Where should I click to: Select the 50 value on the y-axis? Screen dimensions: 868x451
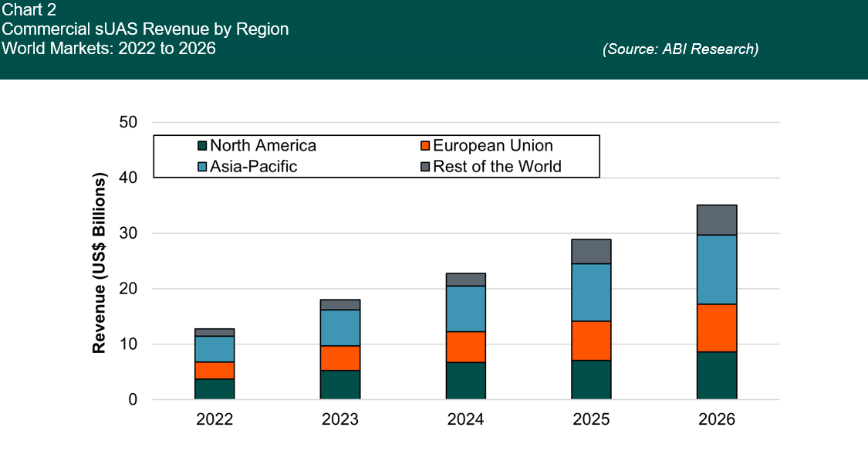pos(128,123)
